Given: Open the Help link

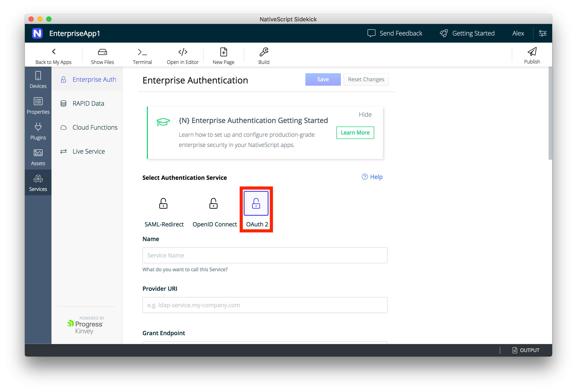Looking at the screenshot, I should click(x=372, y=177).
